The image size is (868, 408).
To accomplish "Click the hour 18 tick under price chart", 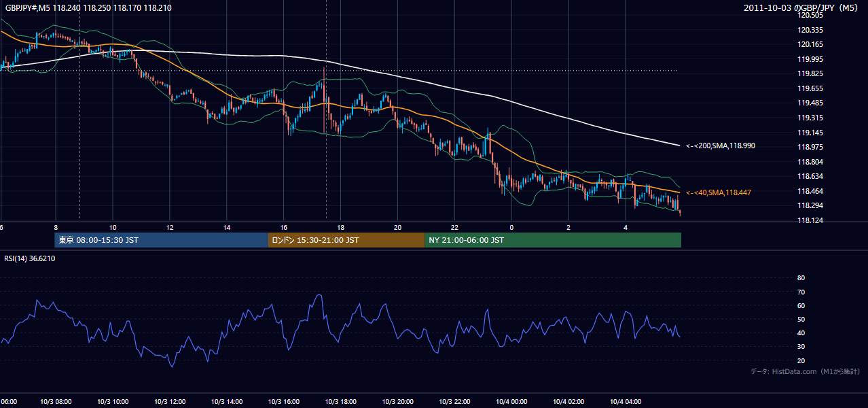I will click(x=340, y=227).
